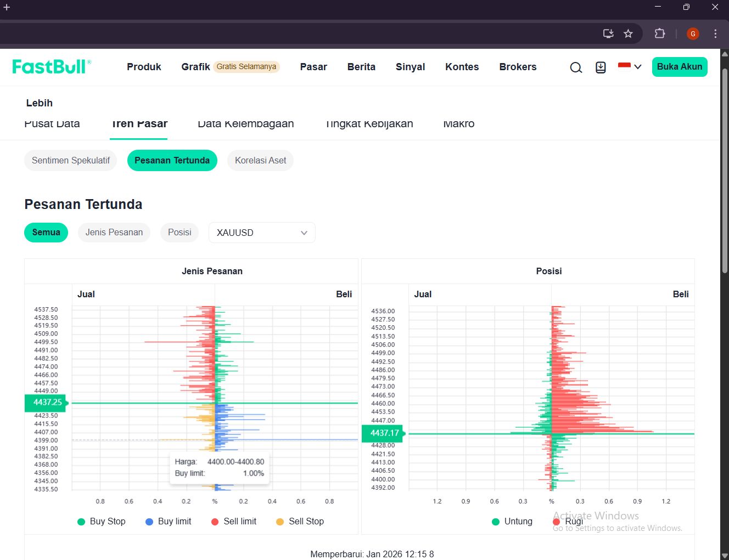Screen dimensions: 729x560
Task: Toggle the Buy Stop legend series
Action: tap(102, 522)
